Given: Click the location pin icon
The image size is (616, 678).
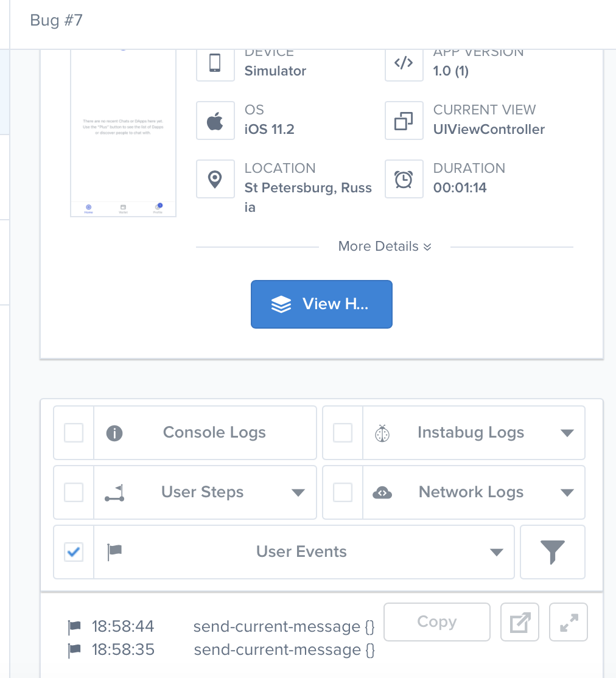Looking at the screenshot, I should 215,179.
